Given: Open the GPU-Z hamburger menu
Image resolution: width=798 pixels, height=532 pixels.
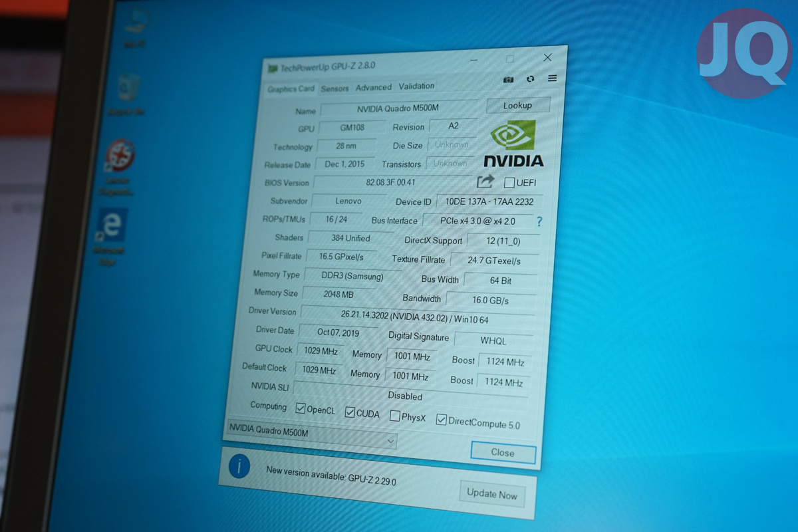Looking at the screenshot, I should [x=552, y=78].
